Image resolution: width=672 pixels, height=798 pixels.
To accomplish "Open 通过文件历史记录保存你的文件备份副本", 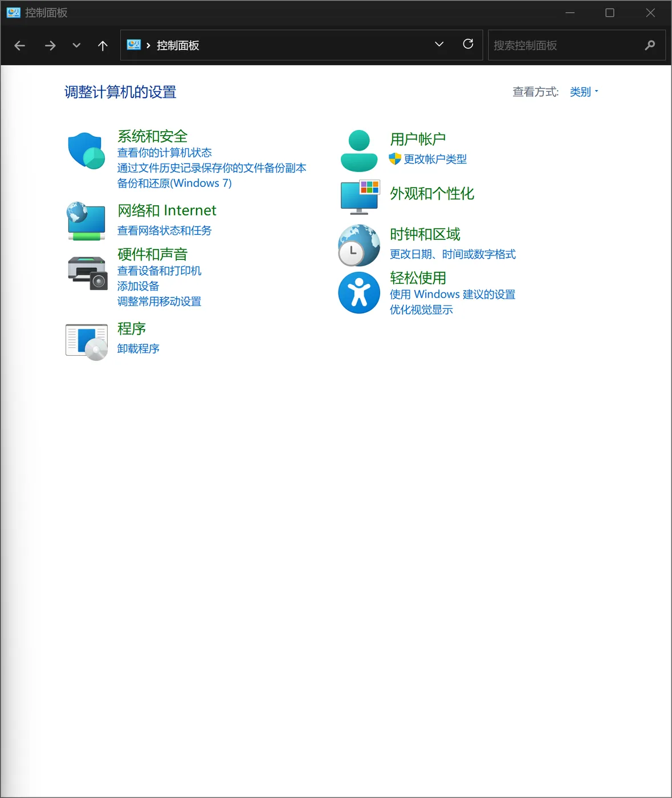I will 212,168.
